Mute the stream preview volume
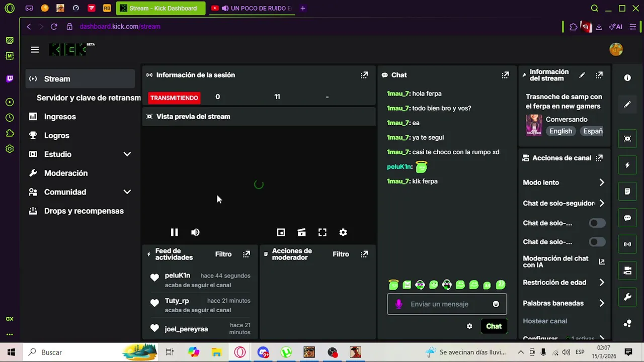Image resolution: width=644 pixels, height=362 pixels. click(195, 232)
